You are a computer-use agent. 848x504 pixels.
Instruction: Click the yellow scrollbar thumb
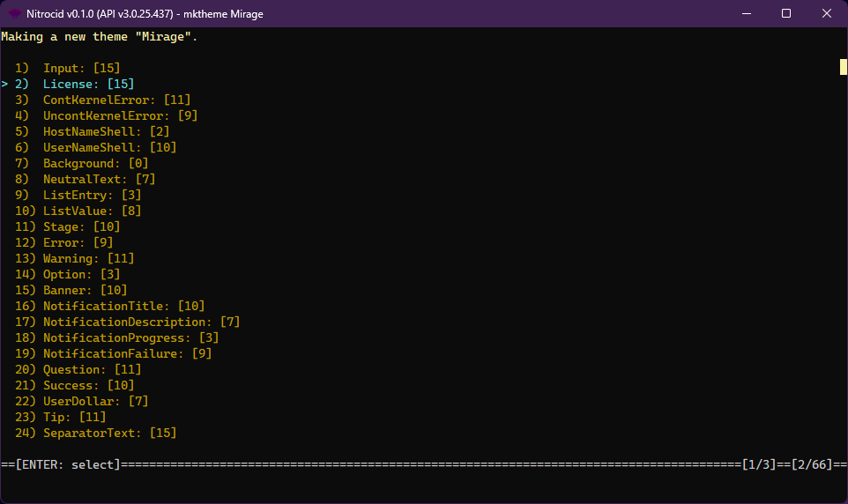pos(844,67)
